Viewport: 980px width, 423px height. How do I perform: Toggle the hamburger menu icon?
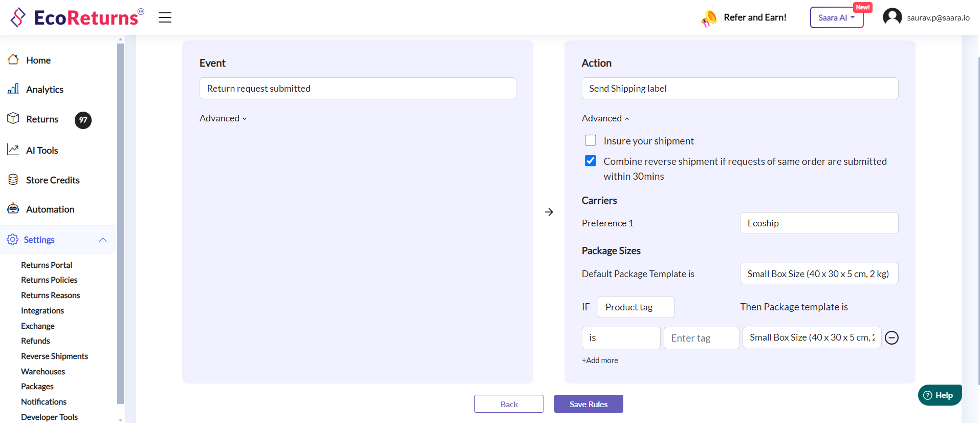click(165, 17)
